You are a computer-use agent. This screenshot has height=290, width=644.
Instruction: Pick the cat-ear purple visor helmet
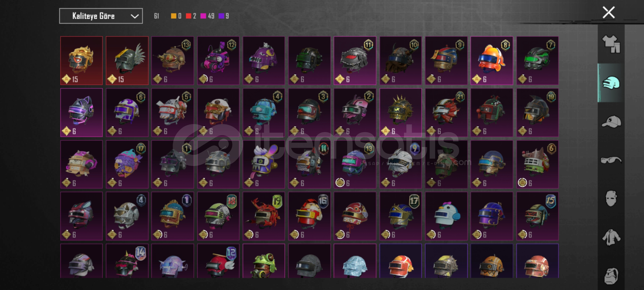coord(82,113)
